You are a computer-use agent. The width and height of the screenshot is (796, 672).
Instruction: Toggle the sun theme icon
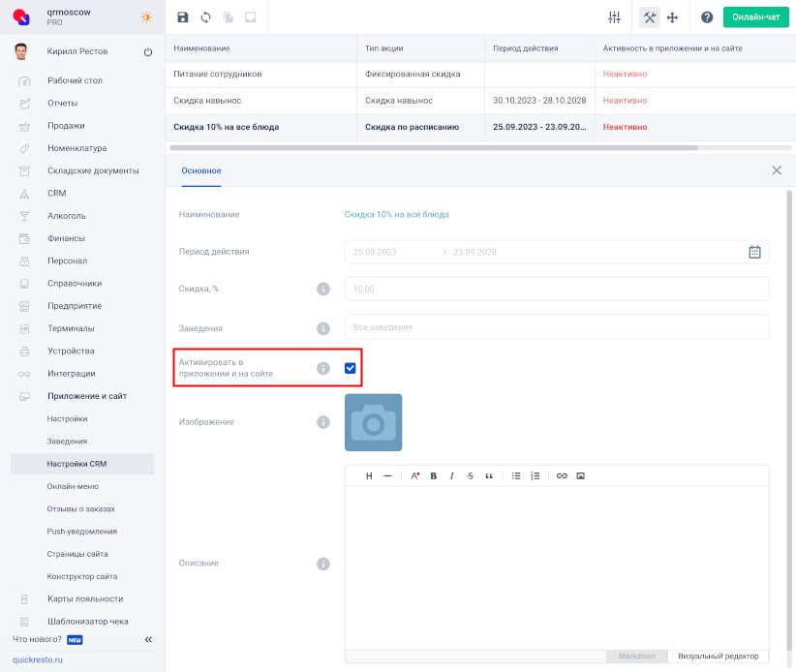146,17
